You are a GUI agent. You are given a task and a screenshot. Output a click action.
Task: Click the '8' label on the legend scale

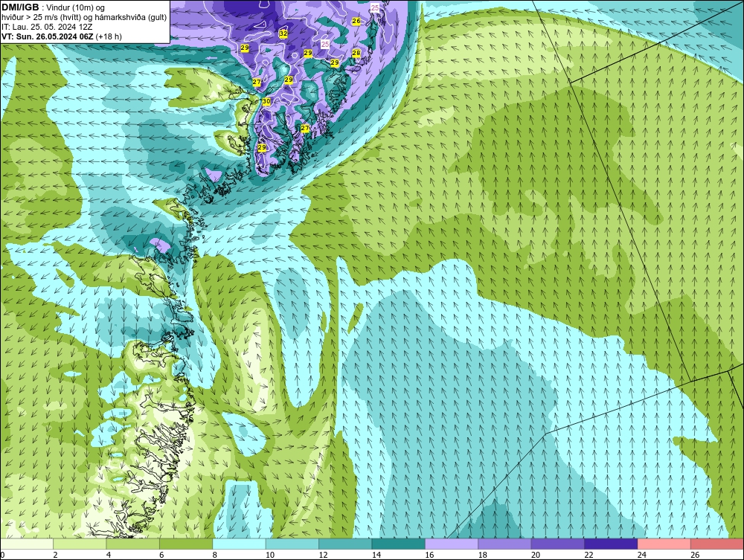pos(215,555)
